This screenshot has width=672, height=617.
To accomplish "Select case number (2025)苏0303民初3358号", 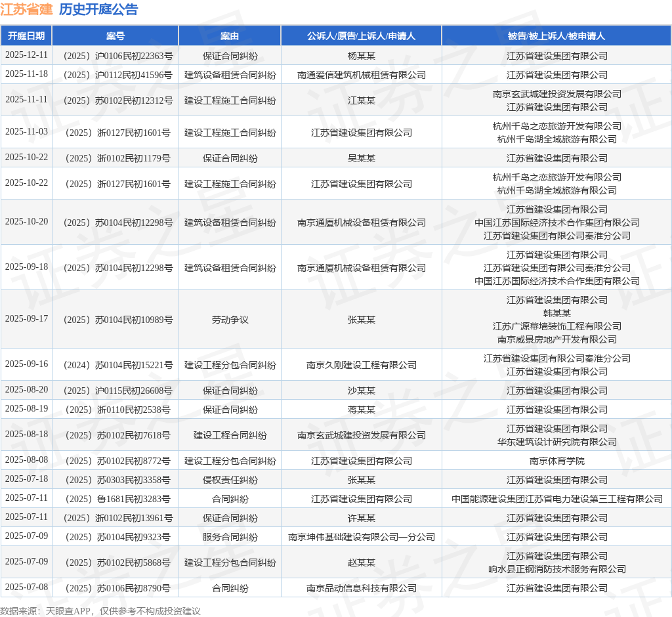I will tap(118, 480).
